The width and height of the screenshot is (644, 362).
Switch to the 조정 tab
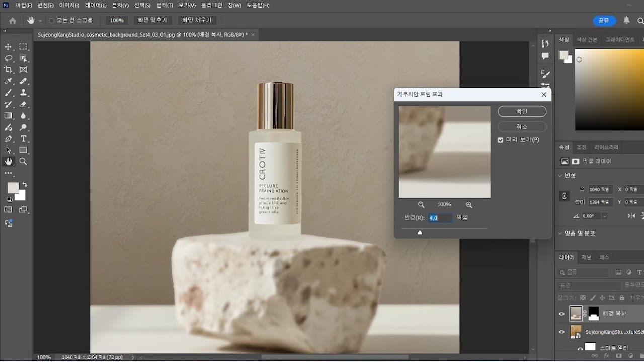[x=582, y=147]
